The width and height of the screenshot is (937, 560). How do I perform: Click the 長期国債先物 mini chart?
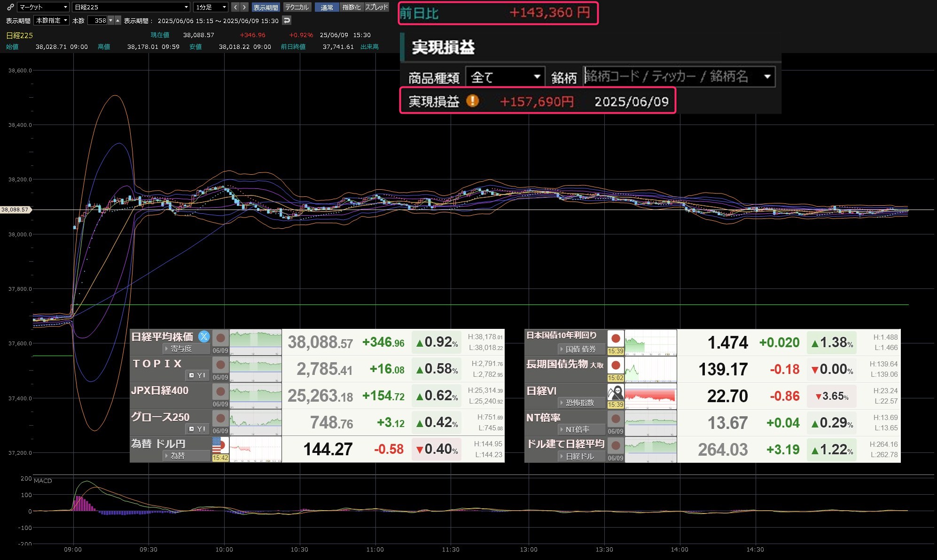click(651, 369)
